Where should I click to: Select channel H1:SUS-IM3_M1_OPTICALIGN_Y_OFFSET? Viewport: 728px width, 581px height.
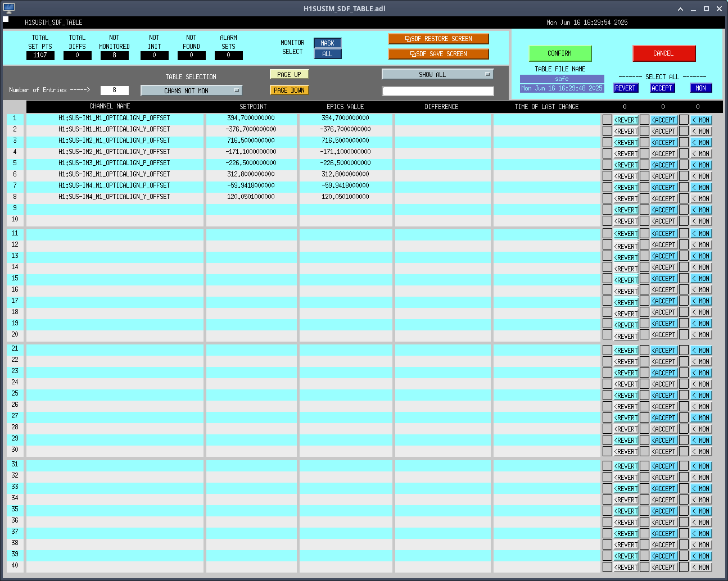(x=115, y=175)
